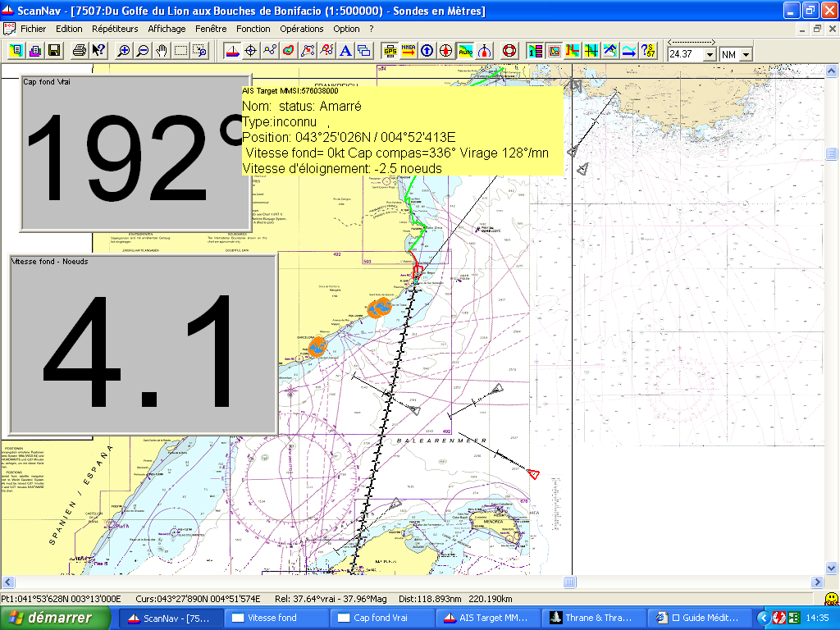The height and width of the screenshot is (630, 840).
Task: Click the horizontal scrollbar right arrow
Action: click(818, 582)
